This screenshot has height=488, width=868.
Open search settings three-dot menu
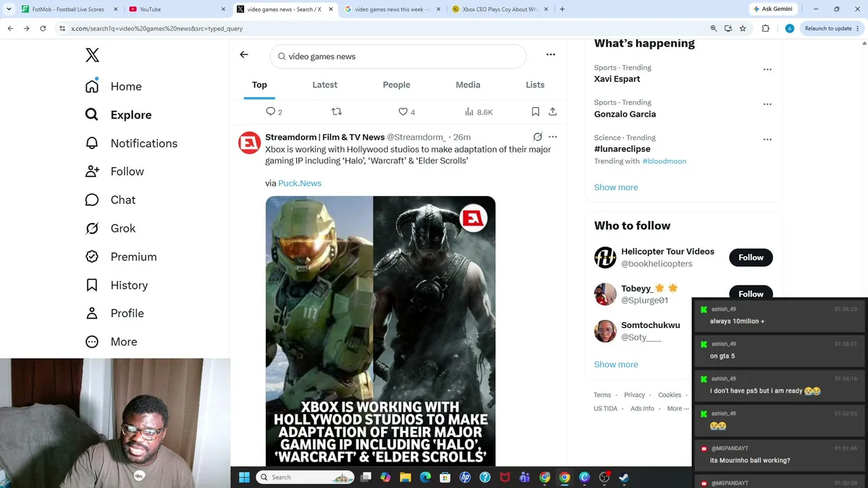coord(551,55)
